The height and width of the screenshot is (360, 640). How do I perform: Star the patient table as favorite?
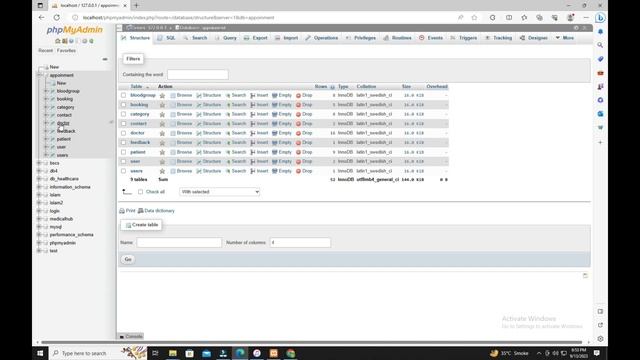coord(162,152)
